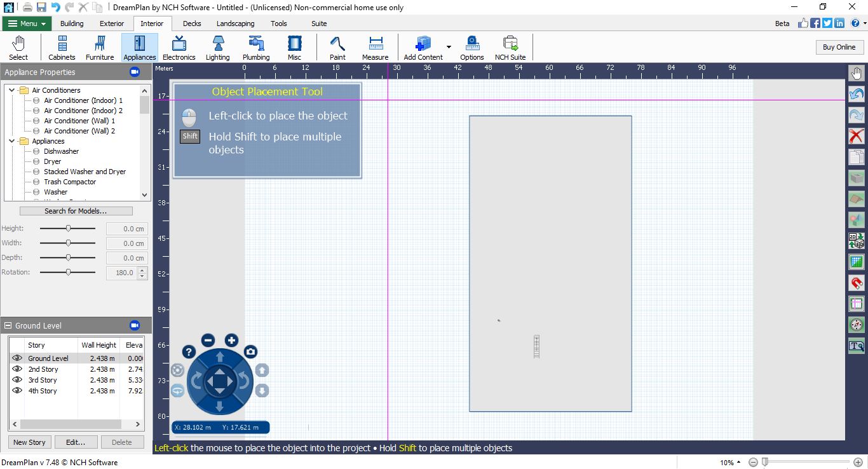
Task: Open the Suite tab
Action: pyautogui.click(x=319, y=24)
